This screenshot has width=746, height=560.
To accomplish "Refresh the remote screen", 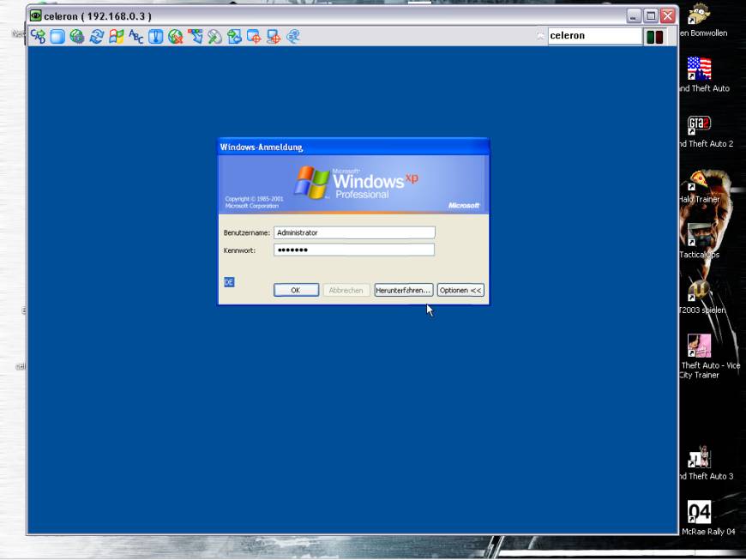I will pyautogui.click(x=97, y=36).
